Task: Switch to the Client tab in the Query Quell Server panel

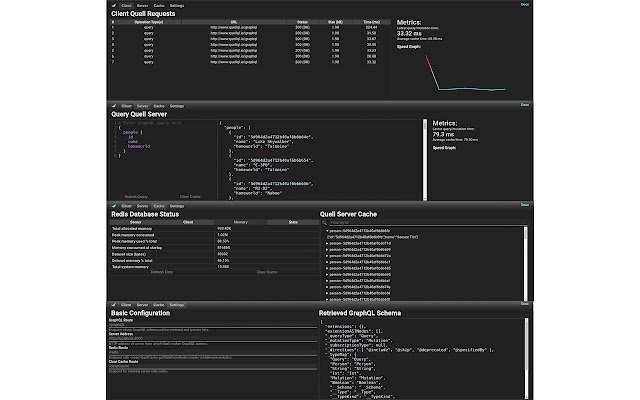Action: click(127, 106)
